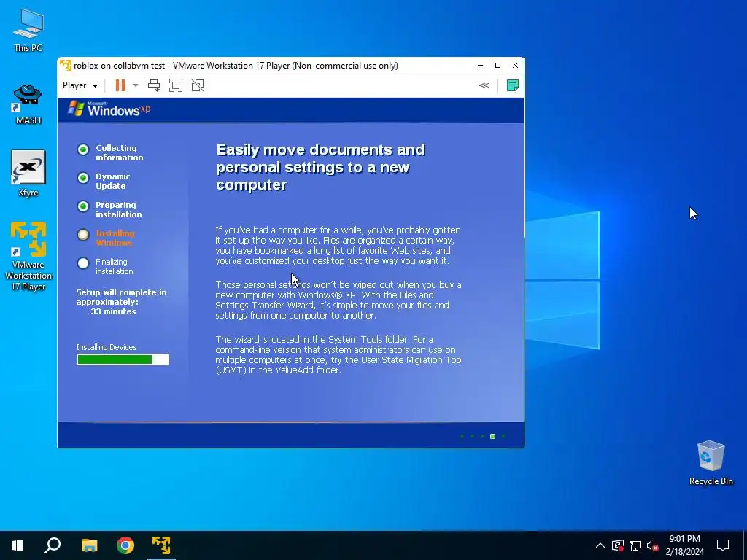Viewport: 747px width, 560px height.
Task: Open the Player menu in VMware
Action: click(80, 85)
